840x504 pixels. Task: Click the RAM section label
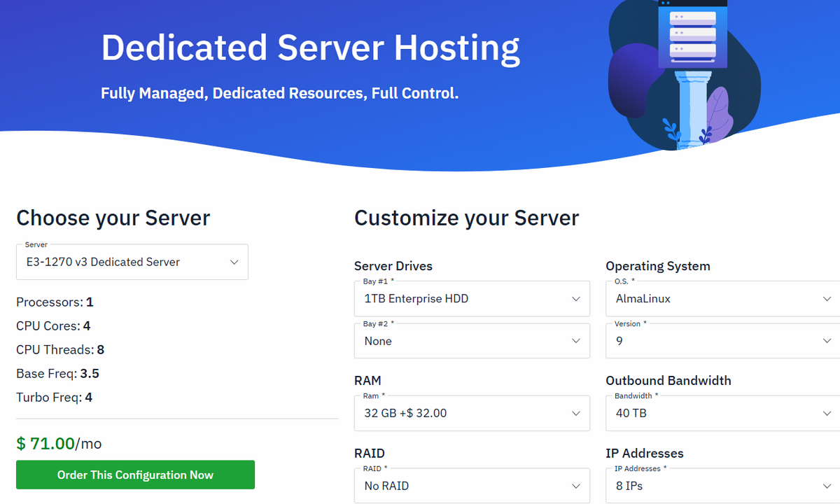[367, 381]
